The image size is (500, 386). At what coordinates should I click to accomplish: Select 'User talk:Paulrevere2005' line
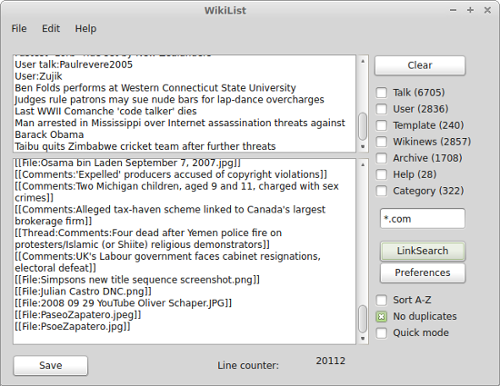[74, 65]
